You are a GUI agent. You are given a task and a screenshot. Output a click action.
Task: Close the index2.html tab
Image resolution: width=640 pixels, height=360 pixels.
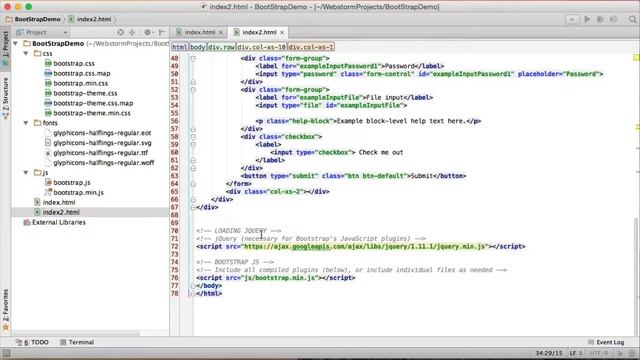[x=282, y=33]
